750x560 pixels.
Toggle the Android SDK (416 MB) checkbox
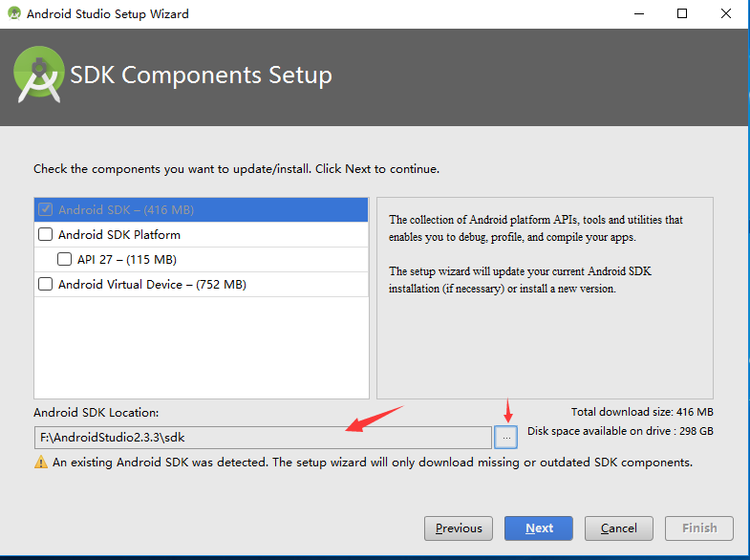[46, 209]
